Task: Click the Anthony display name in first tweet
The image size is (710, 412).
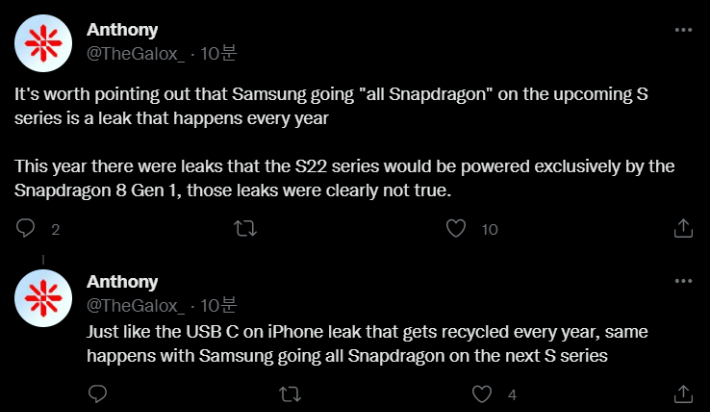Action: (x=122, y=30)
